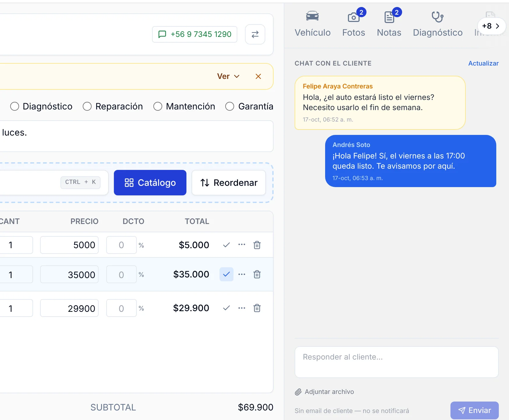This screenshot has width=509, height=420.
Task: Open more options for the $29.900 row
Action: pos(242,308)
